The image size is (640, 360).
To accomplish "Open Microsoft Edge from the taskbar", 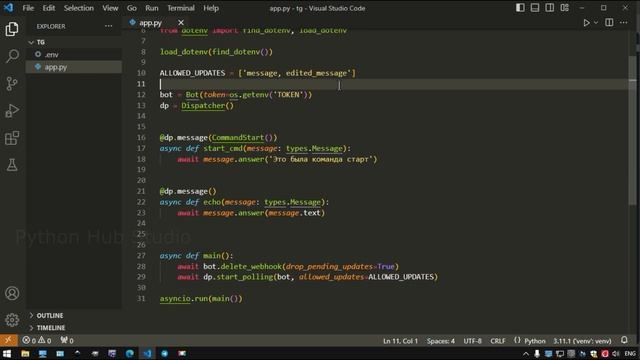I will [x=130, y=353].
